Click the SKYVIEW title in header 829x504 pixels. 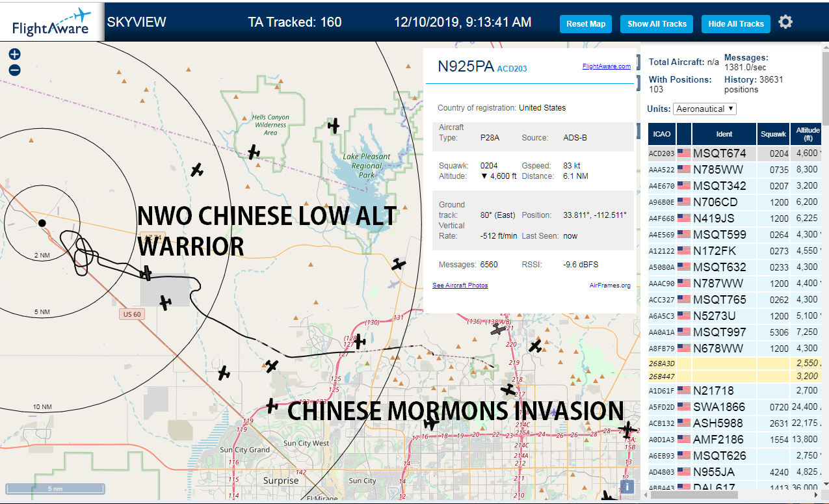(x=137, y=22)
